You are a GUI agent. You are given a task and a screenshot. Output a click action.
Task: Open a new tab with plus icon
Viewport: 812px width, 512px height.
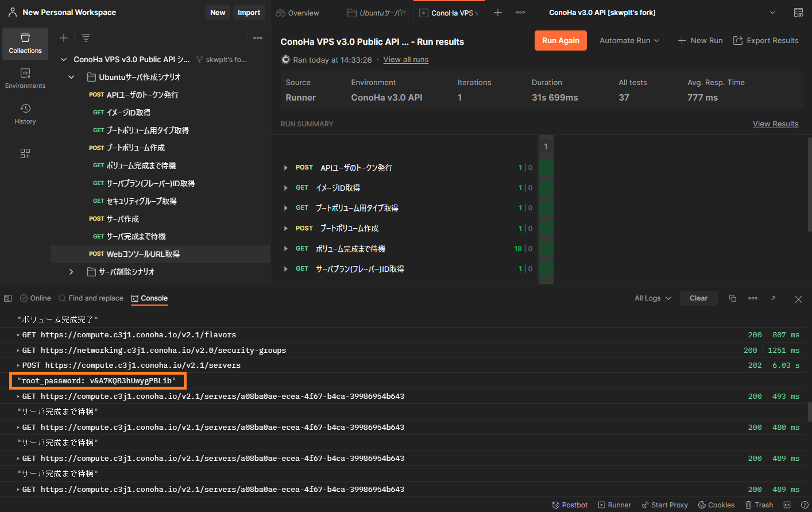498,13
